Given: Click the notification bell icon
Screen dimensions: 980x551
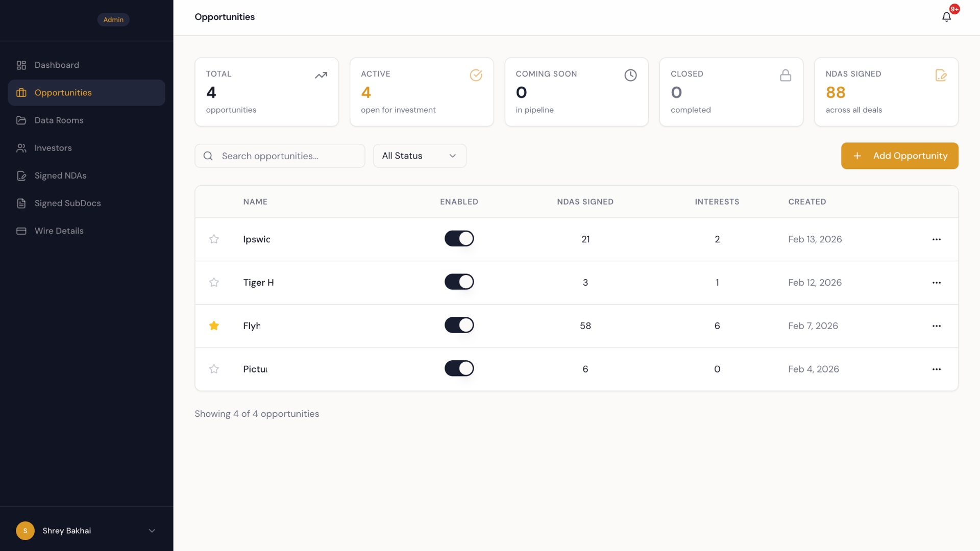Looking at the screenshot, I should pos(946,16).
